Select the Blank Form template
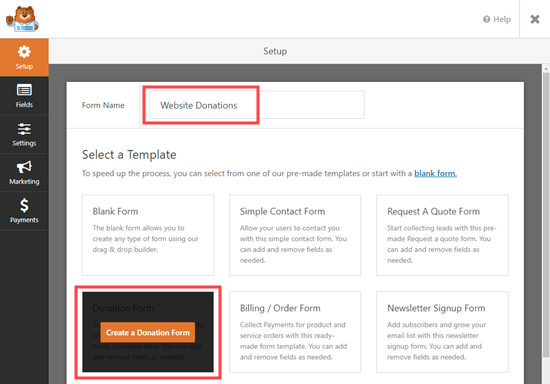The width and height of the screenshot is (550, 384). click(x=148, y=235)
